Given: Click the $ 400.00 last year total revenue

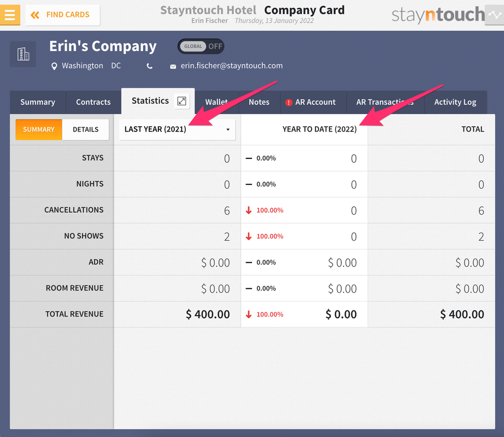Looking at the screenshot, I should tap(208, 314).
